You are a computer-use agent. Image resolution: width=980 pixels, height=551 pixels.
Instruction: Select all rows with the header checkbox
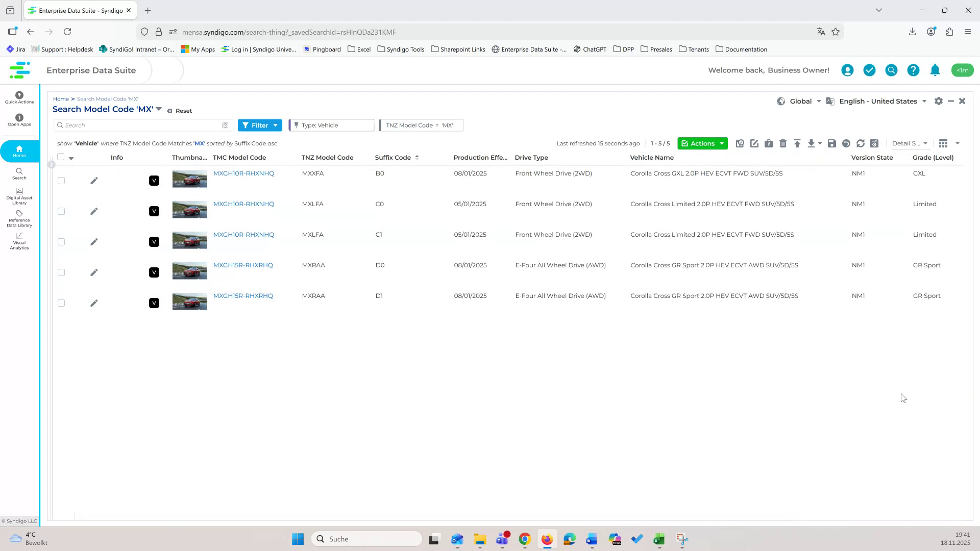pyautogui.click(x=61, y=157)
